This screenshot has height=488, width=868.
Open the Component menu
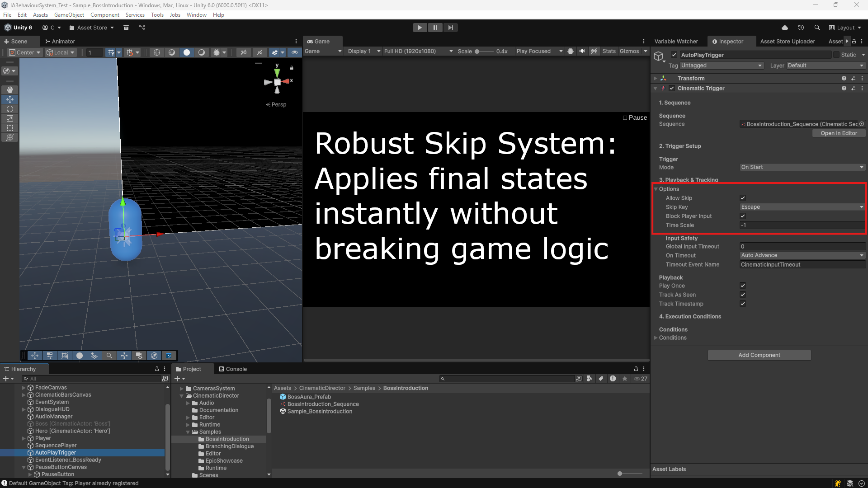coord(105,15)
